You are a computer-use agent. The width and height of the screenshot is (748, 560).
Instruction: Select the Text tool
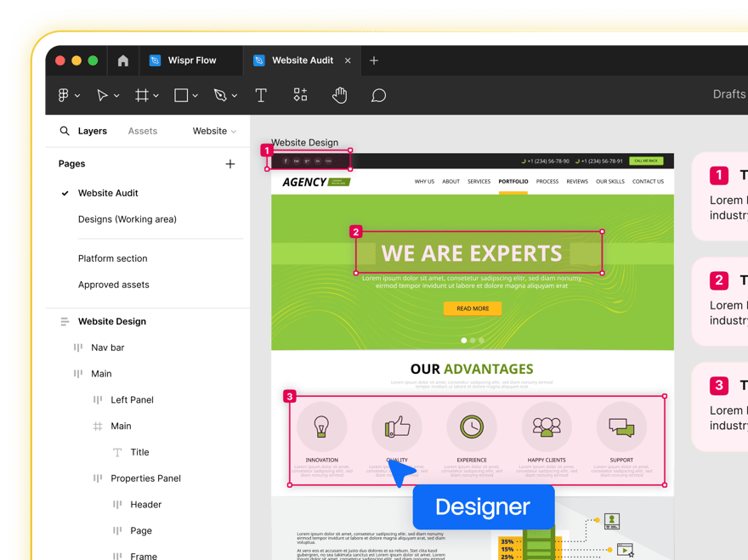[260, 95]
